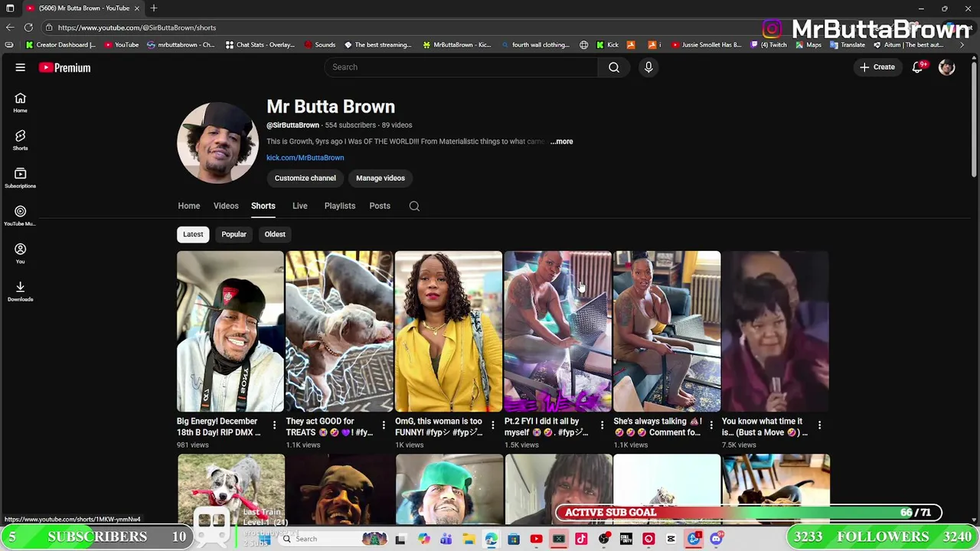Open options for You know what time short
The image size is (980, 551).
pyautogui.click(x=819, y=425)
